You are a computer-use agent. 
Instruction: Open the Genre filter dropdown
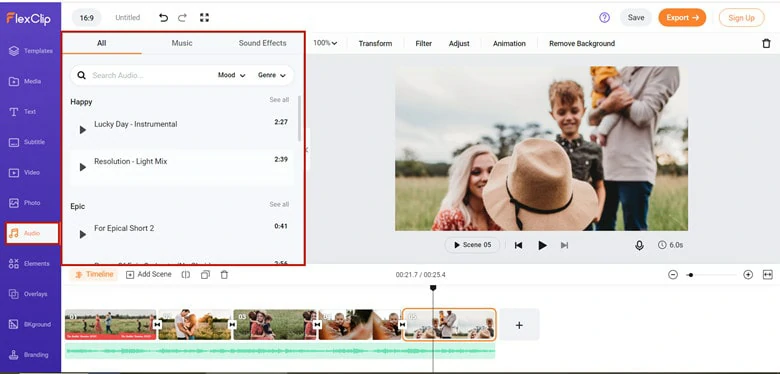(x=272, y=75)
